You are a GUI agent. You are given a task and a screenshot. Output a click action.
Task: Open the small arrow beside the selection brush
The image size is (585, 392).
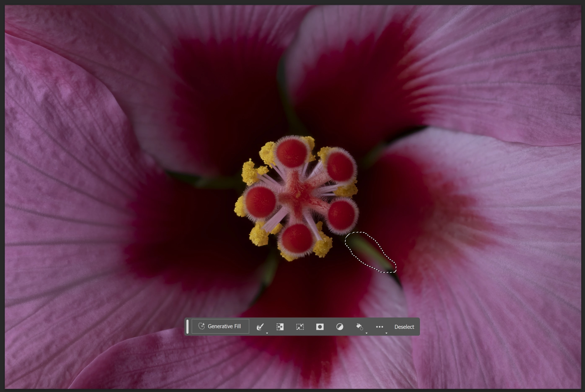[267, 333]
